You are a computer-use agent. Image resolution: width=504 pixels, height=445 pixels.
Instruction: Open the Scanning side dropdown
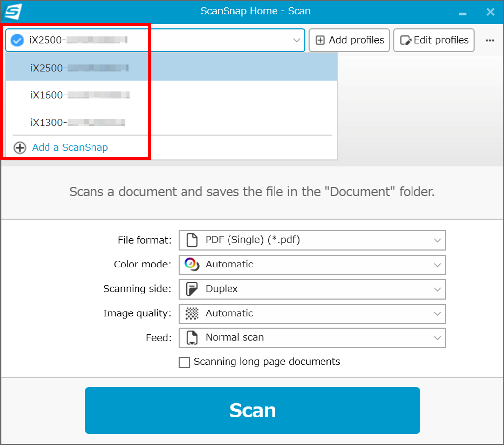coord(312,289)
